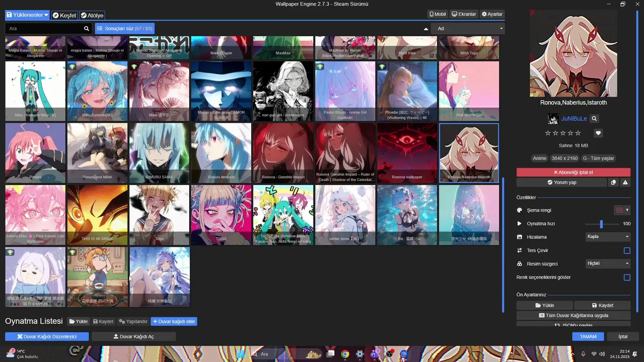This screenshot has width=644, height=362.
Task: Enable the Renk seçeneklerini göster checkbox
Action: click(627, 278)
